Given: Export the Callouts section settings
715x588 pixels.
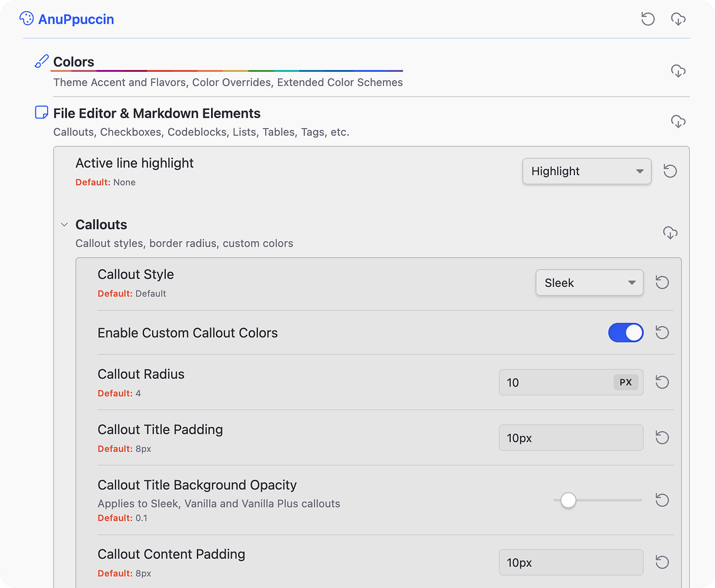Looking at the screenshot, I should click(670, 233).
